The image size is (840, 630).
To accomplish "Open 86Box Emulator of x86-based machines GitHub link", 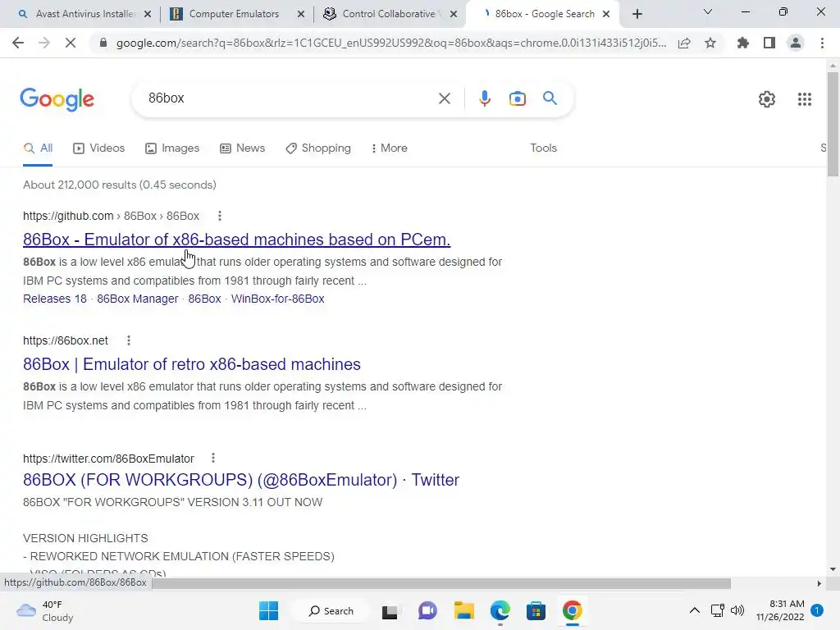I will [237, 240].
